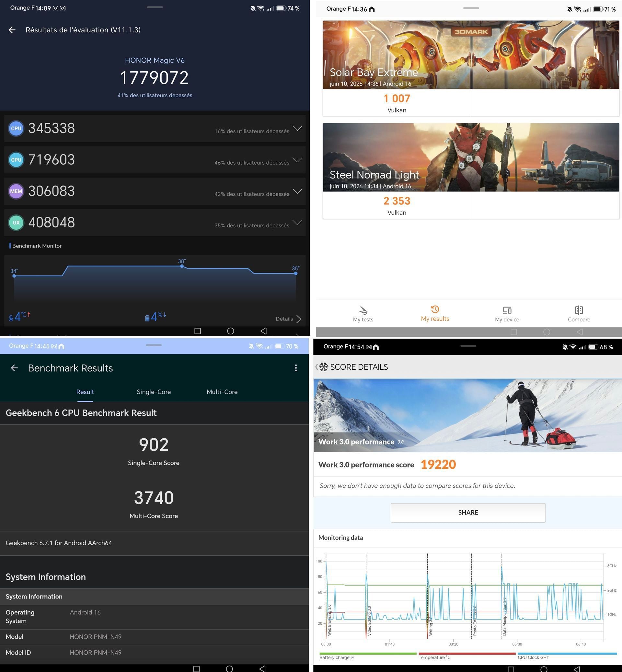
Task: Select the Steel Nomad score 2 353
Action: click(397, 201)
